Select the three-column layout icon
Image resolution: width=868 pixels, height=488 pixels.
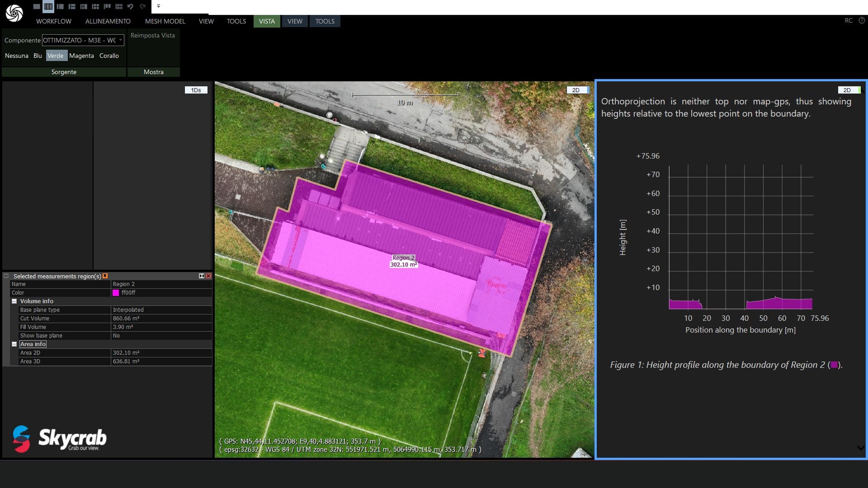[x=48, y=6]
